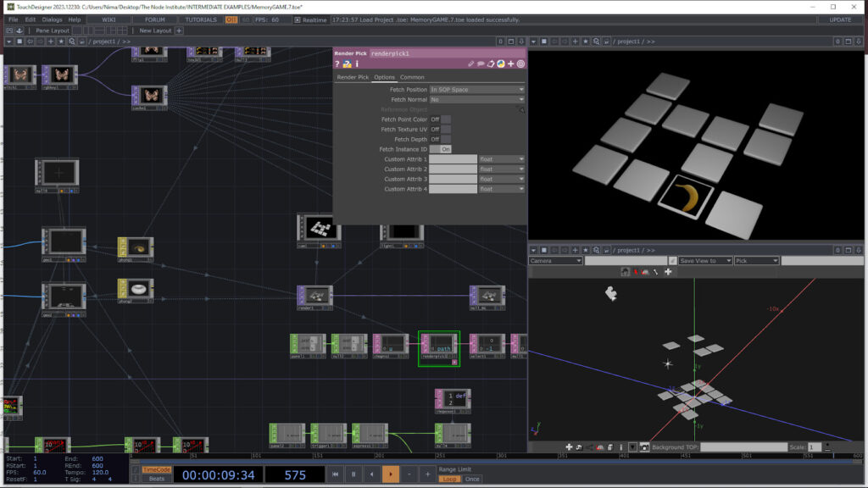Open the Custom Attrib 1 float type dropdown
This screenshot has height=488, width=868.
point(502,159)
